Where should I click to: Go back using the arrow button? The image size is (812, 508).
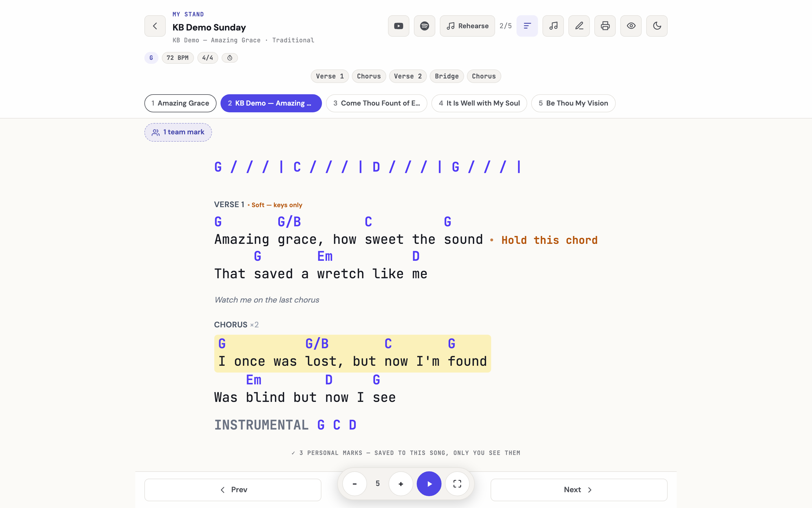[x=155, y=26]
